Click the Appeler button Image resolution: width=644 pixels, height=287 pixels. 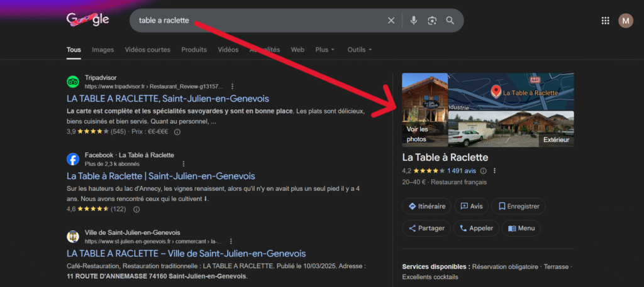(476, 229)
